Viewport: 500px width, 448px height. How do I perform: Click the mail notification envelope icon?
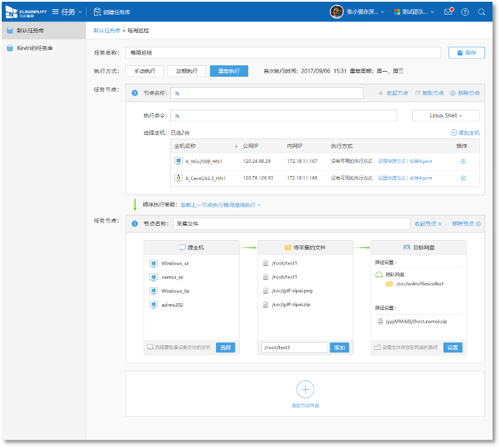(448, 12)
